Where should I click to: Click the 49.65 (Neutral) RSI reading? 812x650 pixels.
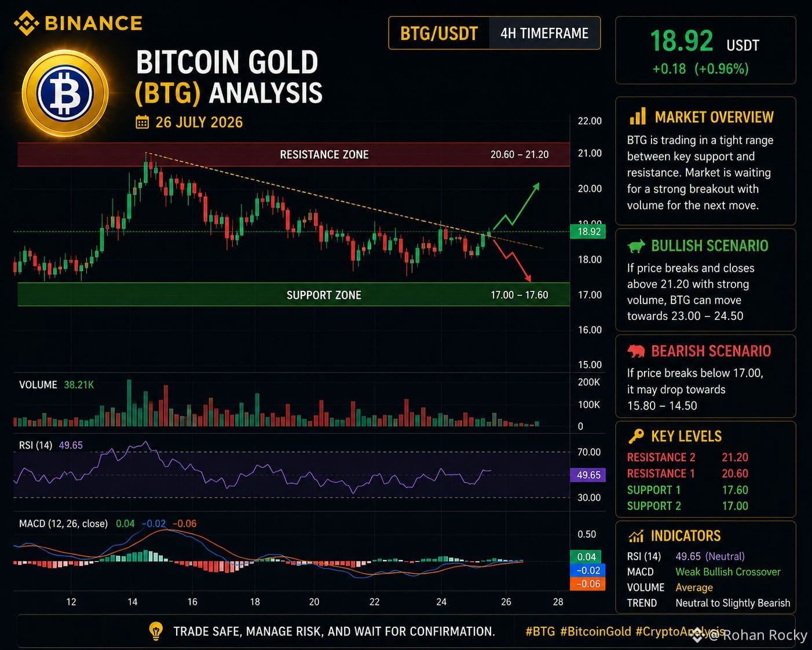[710, 556]
